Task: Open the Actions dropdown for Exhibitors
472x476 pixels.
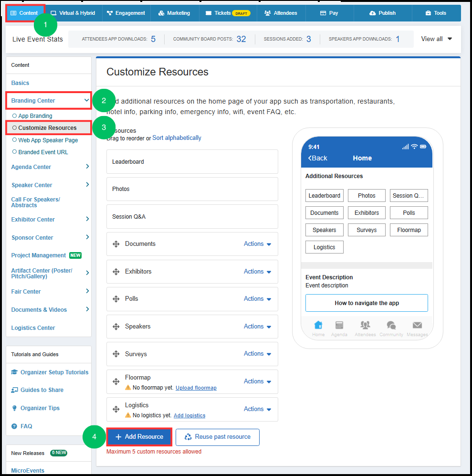Action: (x=257, y=272)
